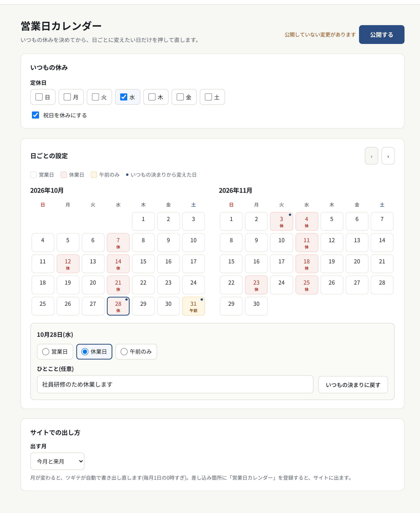
Task: Select October 28 in the calendar
Action: tap(118, 306)
